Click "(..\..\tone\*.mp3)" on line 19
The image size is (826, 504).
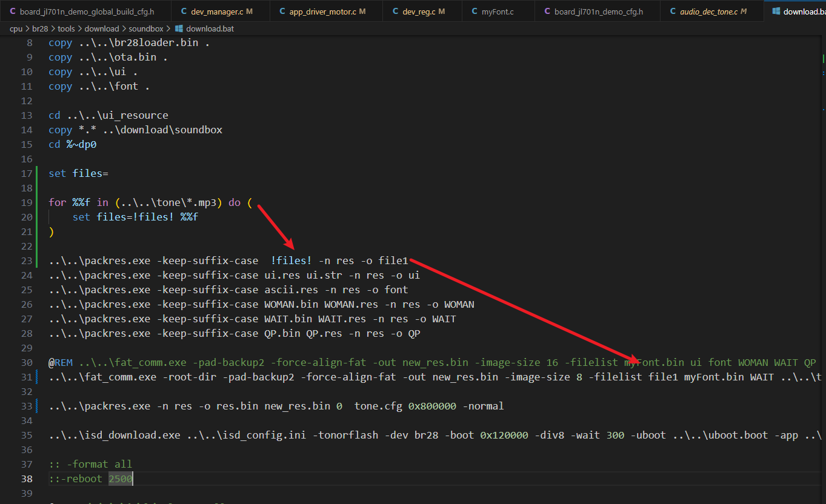(x=168, y=202)
